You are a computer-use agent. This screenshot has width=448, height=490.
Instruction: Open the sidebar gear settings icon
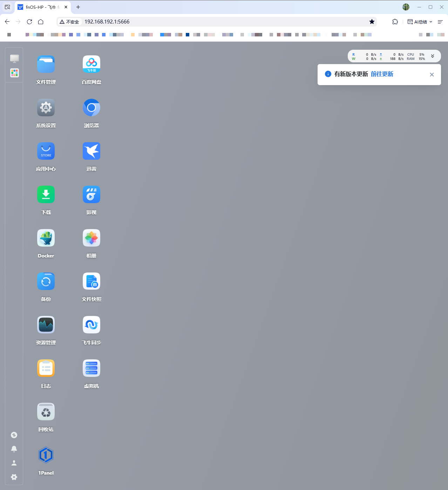[14, 477]
